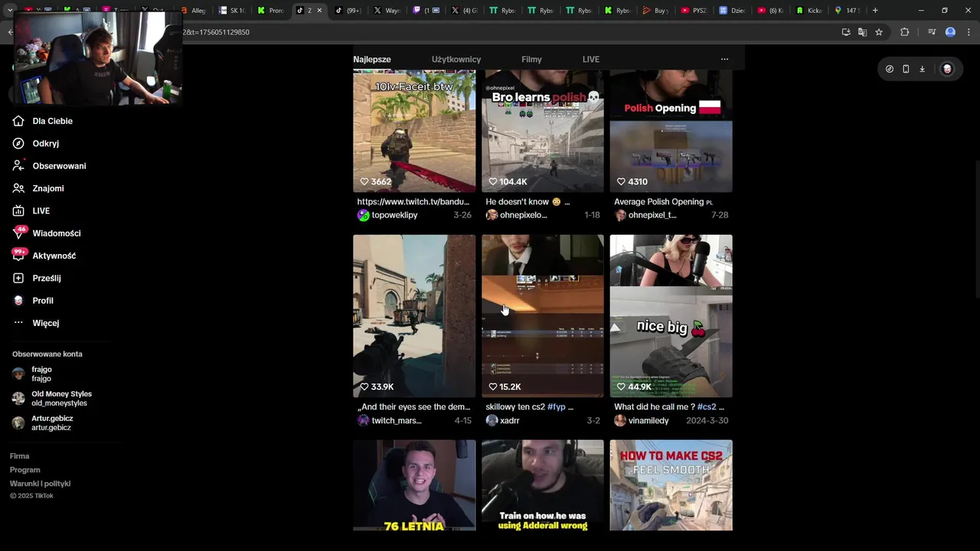This screenshot has width=980, height=551.
Task: Open Aktywność notifications icon
Action: pos(18,256)
